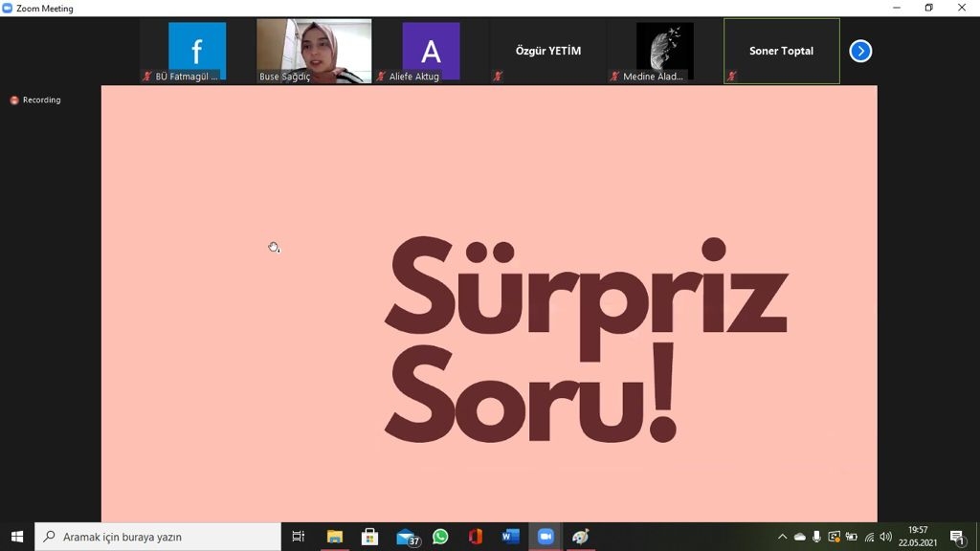Open Zoom from the taskbar

click(546, 537)
